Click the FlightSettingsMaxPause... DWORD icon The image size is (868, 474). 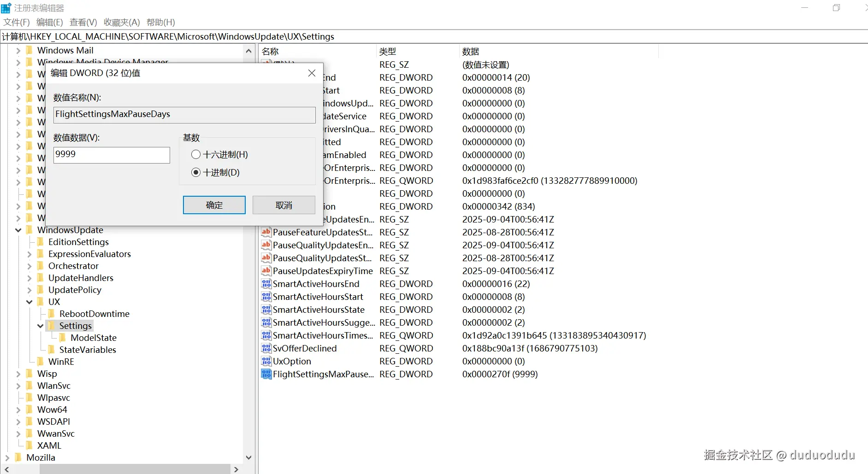pyautogui.click(x=266, y=374)
